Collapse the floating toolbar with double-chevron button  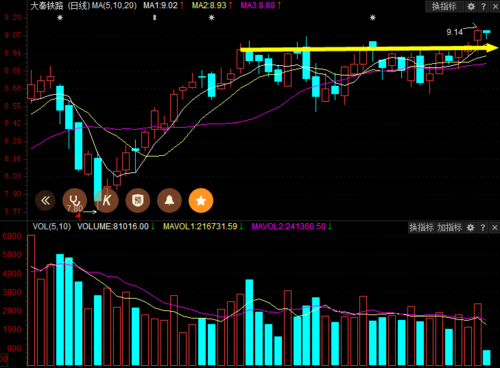[45, 200]
